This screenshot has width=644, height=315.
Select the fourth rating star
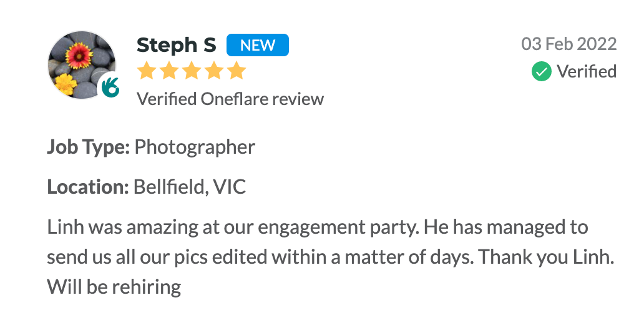(214, 71)
